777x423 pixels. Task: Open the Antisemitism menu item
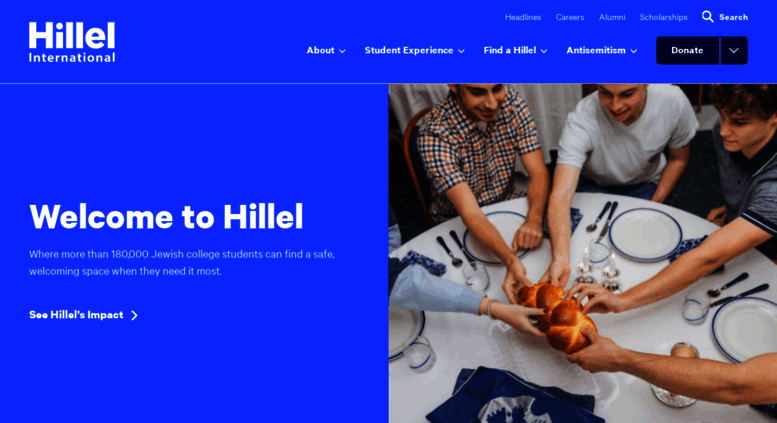point(596,51)
